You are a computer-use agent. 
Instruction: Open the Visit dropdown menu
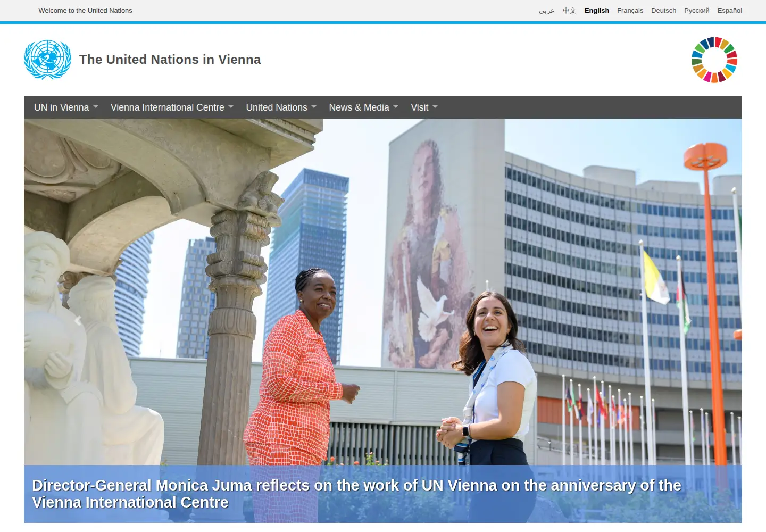[424, 107]
